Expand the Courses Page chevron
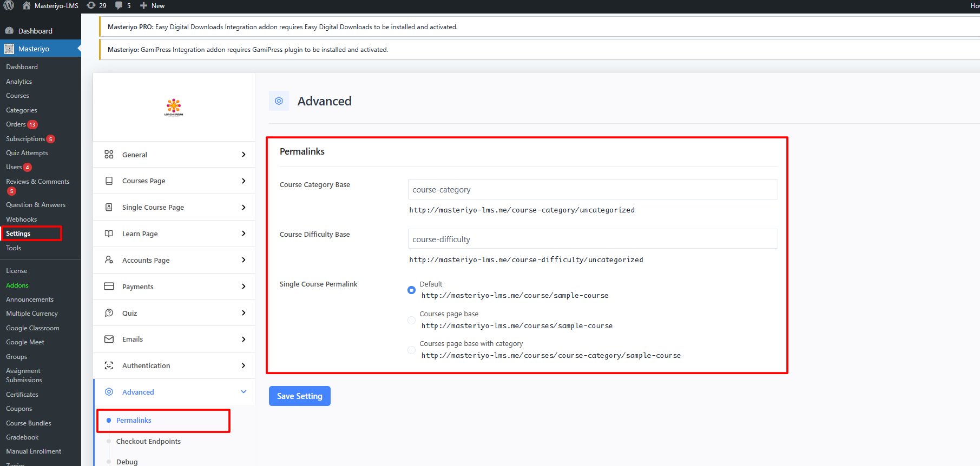Viewport: 980px width, 466px height. 244,181
